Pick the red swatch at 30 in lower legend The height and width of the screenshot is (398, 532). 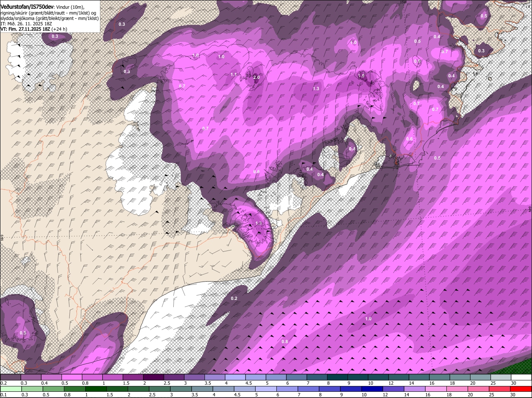pos(521,389)
